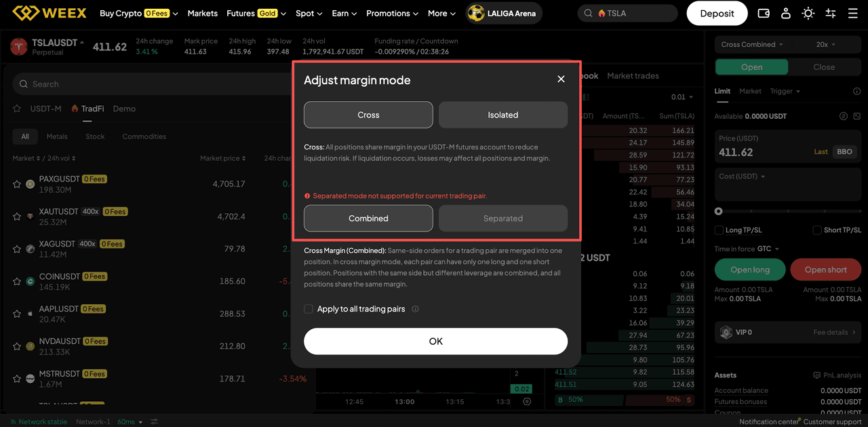This screenshot has height=427, width=868.
Task: Open the Cost (USDT) unit dropdown
Action: [743, 177]
